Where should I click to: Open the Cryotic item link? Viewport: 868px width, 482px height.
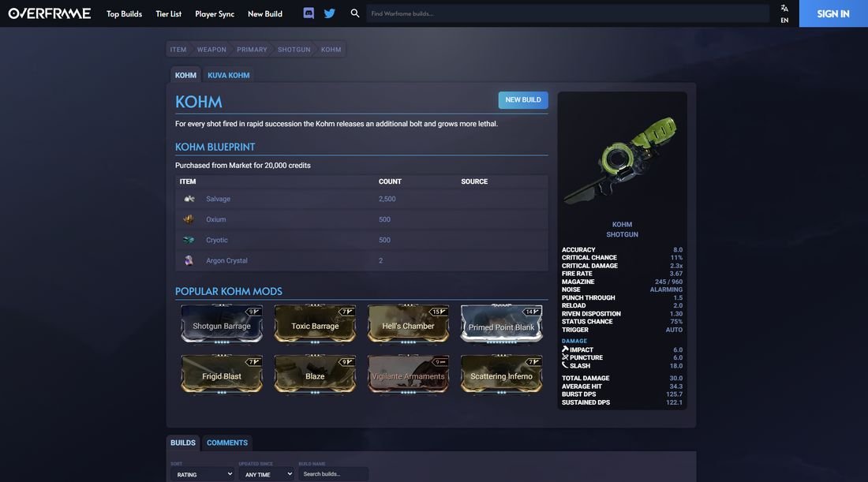(x=216, y=240)
